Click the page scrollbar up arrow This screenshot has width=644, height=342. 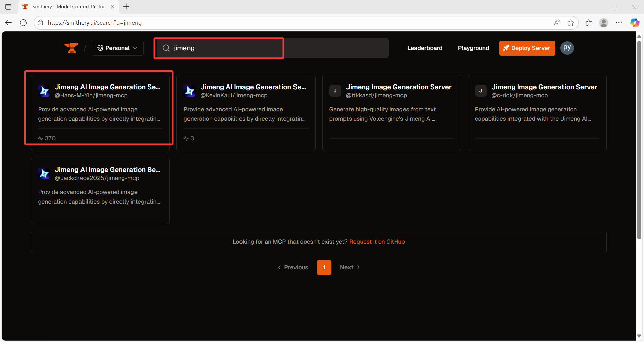pos(639,36)
